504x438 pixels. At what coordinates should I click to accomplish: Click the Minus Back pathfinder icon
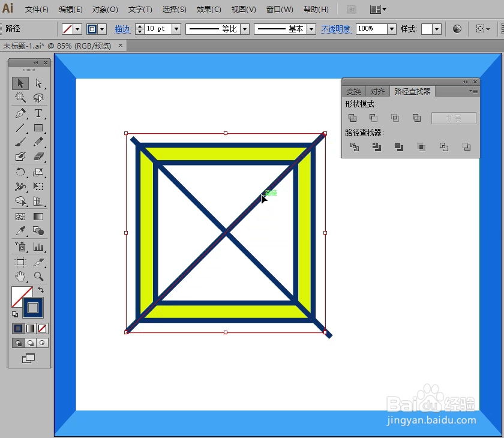466,147
